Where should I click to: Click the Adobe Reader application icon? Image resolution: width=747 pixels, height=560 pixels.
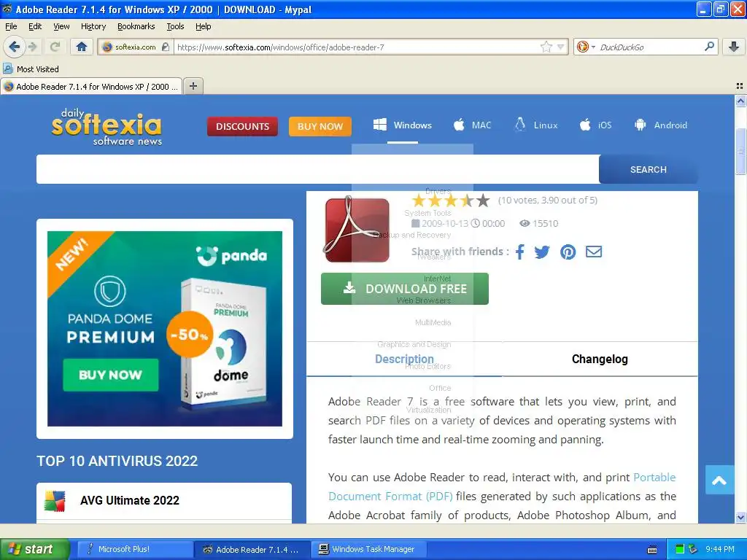[x=356, y=230]
